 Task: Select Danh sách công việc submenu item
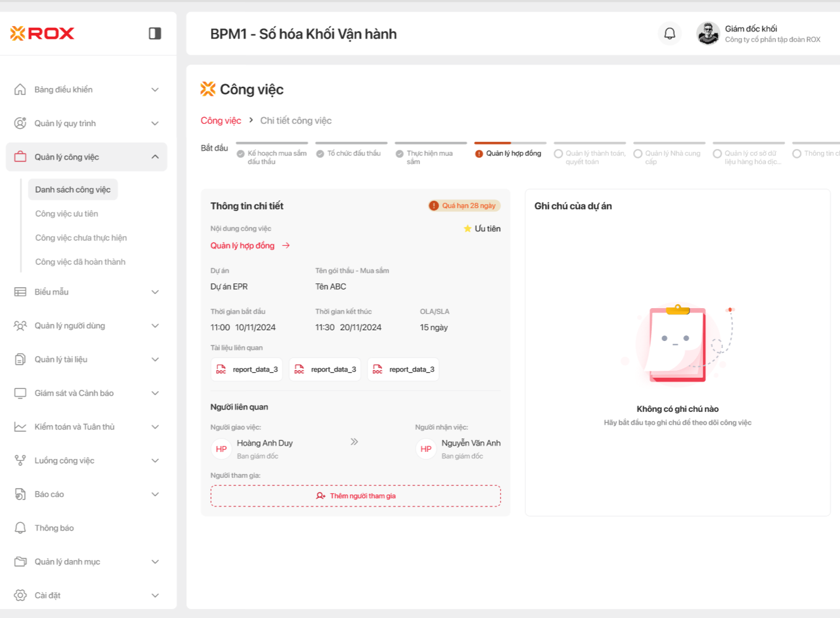tap(73, 190)
